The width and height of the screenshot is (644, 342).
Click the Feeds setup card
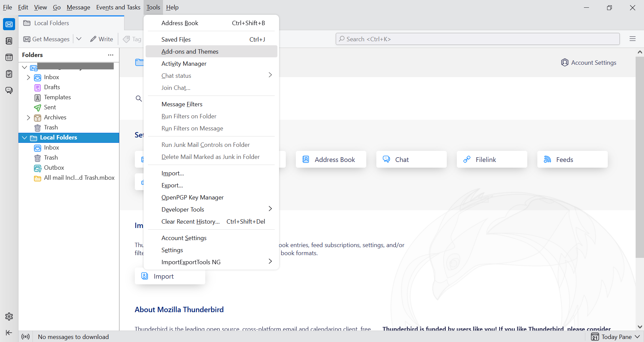point(573,159)
